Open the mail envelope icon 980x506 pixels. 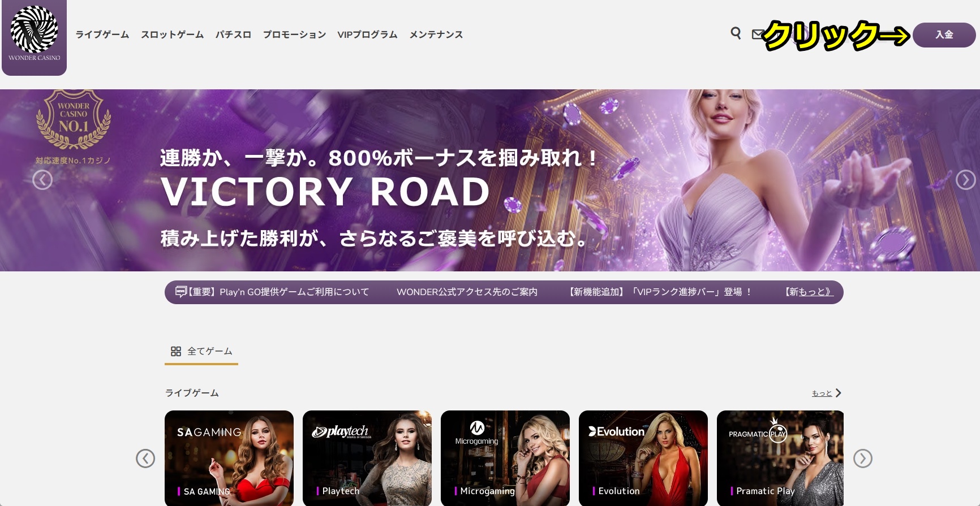coord(757,34)
